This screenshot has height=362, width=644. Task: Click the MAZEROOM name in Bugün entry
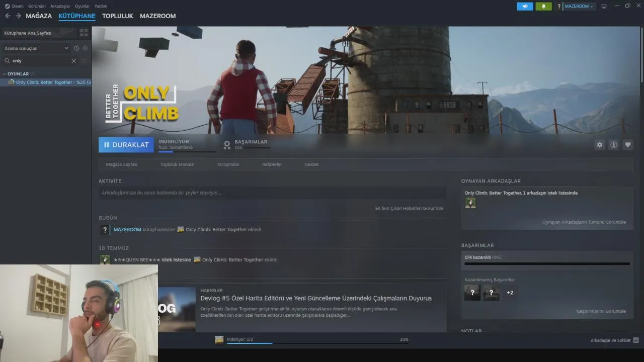[127, 230]
